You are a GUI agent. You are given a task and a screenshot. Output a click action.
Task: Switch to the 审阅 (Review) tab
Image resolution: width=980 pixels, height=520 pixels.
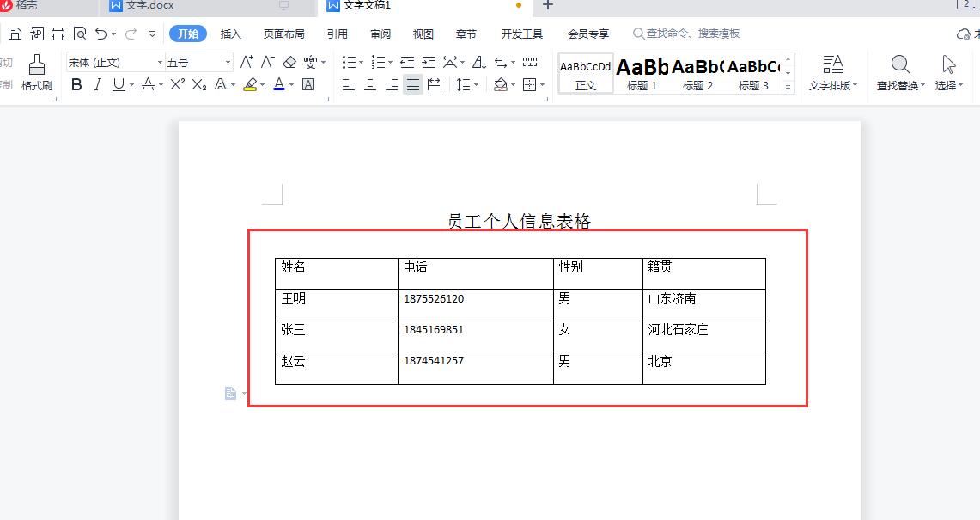(x=380, y=34)
